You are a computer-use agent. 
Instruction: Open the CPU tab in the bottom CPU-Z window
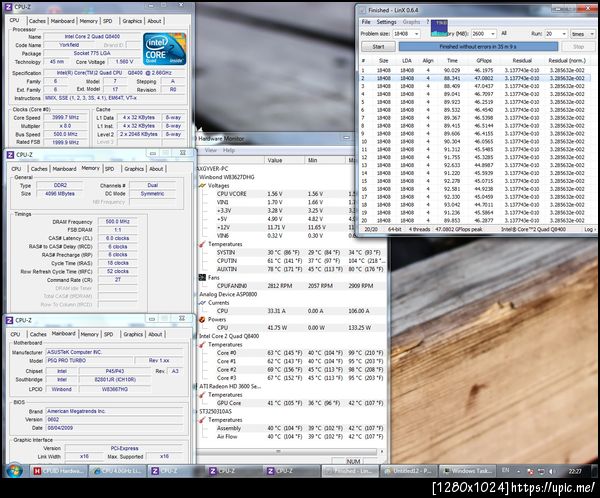pos(15,334)
